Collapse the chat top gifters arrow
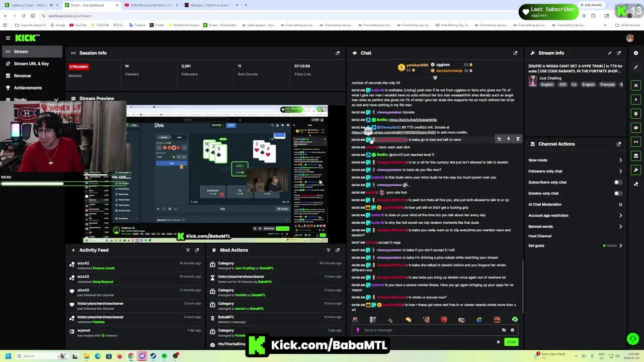This screenshot has height=362, width=644. (x=435, y=77)
